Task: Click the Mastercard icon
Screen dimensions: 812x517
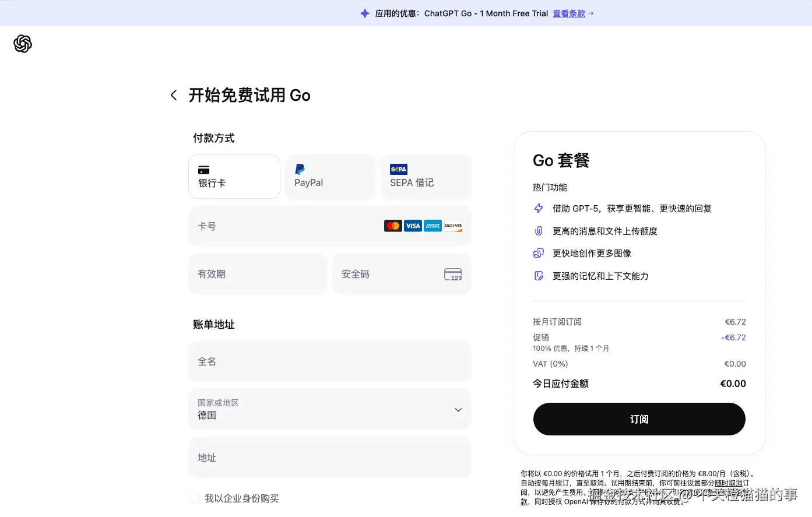Action: pyautogui.click(x=393, y=226)
